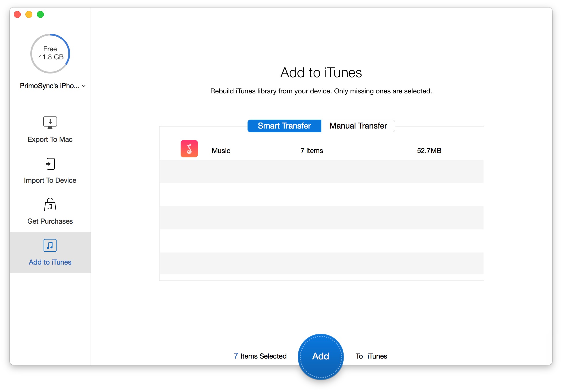Switch to the Manual Transfer tab

click(358, 126)
